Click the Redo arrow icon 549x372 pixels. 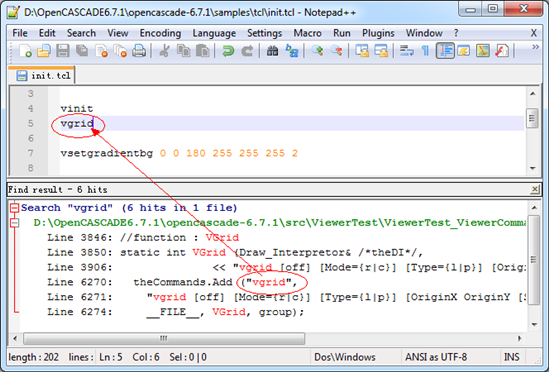tap(247, 51)
